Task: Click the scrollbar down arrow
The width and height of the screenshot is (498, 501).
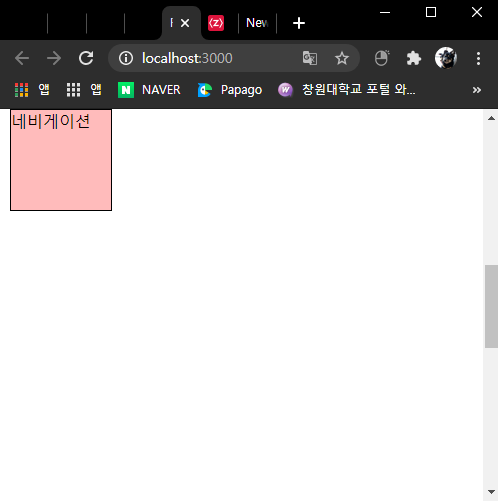Action: tap(491, 492)
